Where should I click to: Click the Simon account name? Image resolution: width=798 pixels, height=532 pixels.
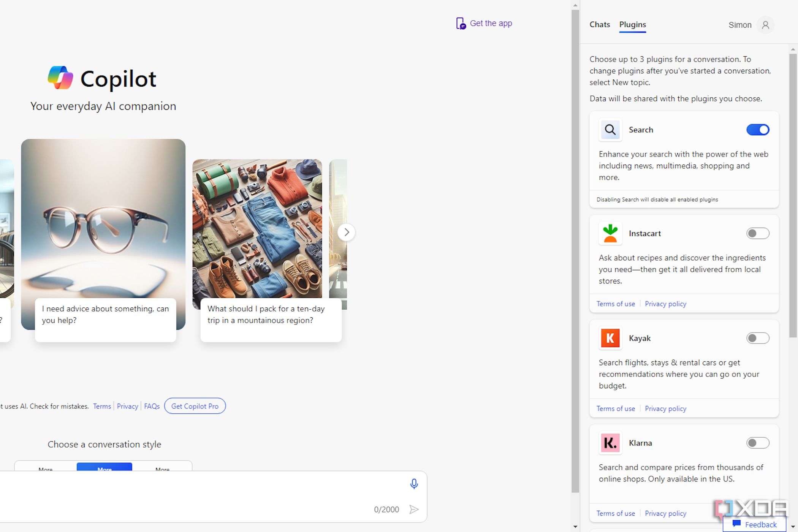739,25
